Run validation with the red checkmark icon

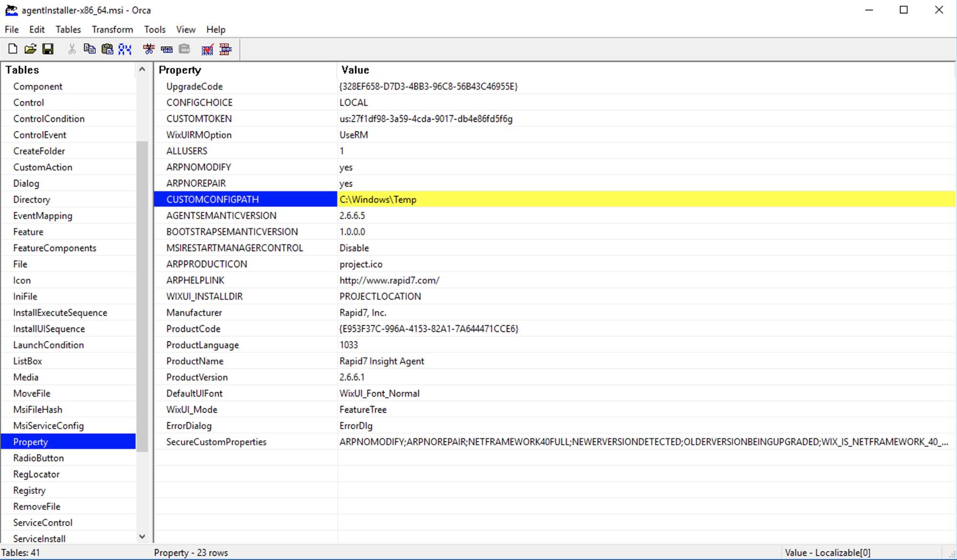pyautogui.click(x=207, y=49)
